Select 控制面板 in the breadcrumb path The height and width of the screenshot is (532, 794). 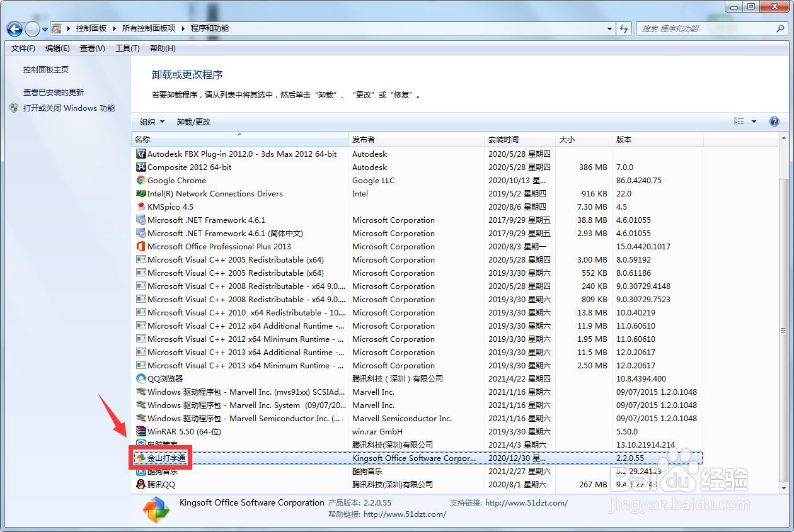coord(91,28)
